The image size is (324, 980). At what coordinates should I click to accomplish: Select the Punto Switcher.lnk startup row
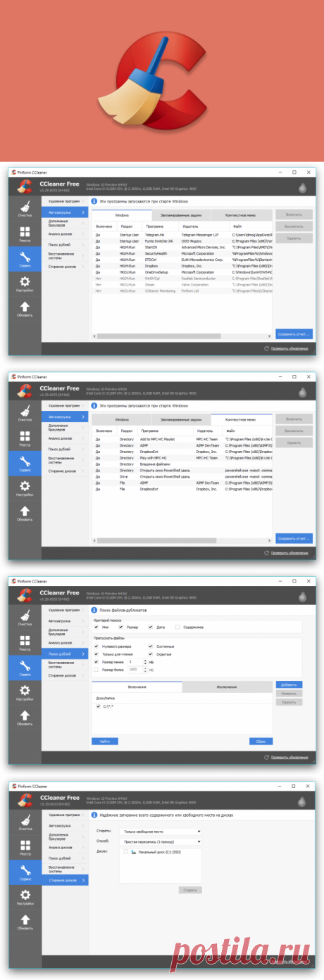(x=182, y=240)
